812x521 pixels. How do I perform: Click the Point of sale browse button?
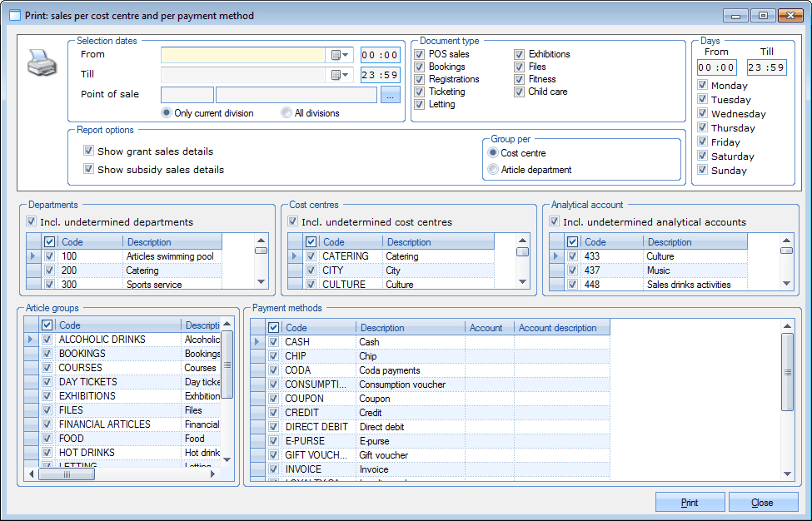click(391, 95)
